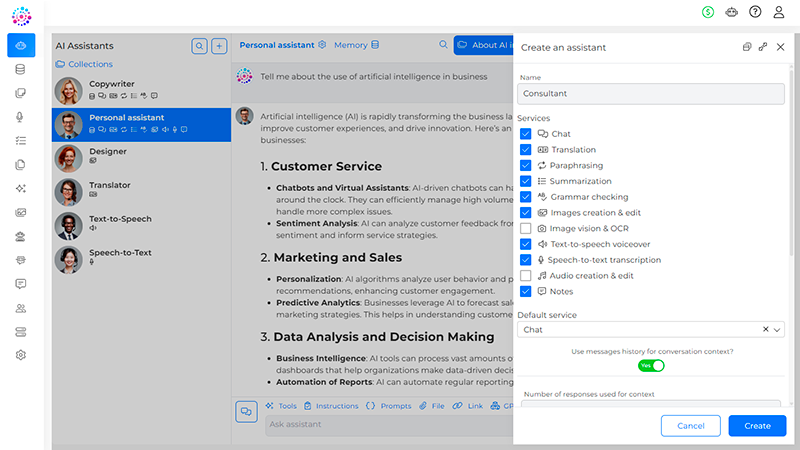Open settings gear in left sidebar
Screen dimensions: 800x450
tap(20, 355)
